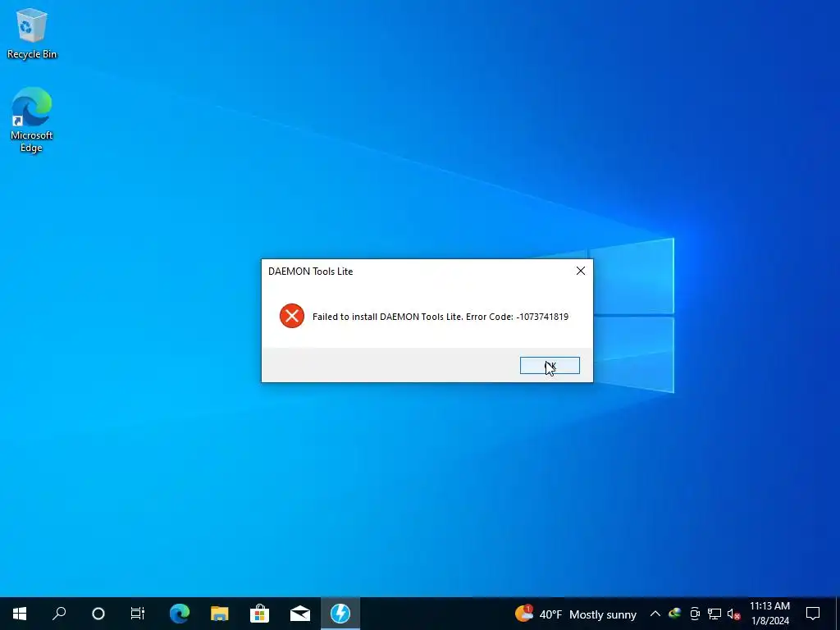Launch Cortana from the taskbar
This screenshot has width=840, height=630.
(x=98, y=614)
